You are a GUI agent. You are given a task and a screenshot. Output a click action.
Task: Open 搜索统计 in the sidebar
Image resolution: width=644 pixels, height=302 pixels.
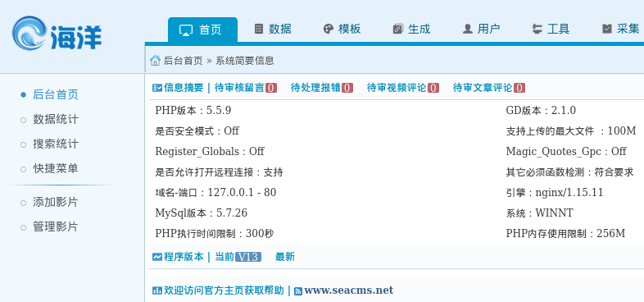point(56,144)
